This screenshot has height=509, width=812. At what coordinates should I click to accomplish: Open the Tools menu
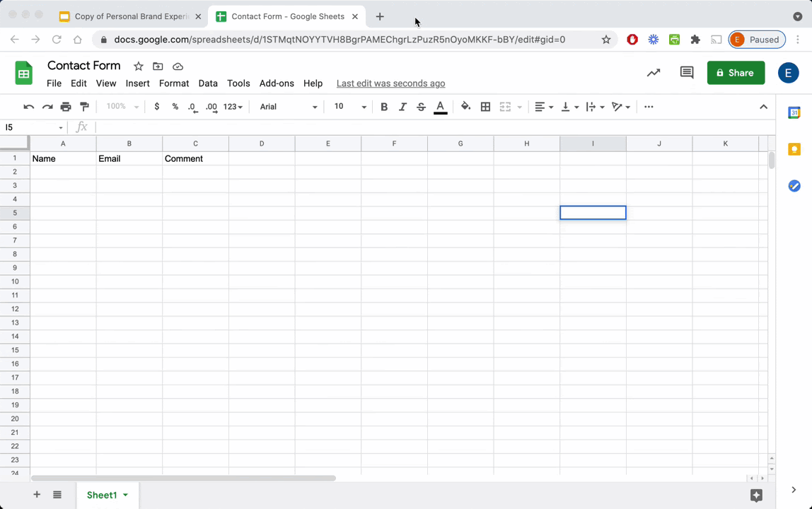point(238,83)
